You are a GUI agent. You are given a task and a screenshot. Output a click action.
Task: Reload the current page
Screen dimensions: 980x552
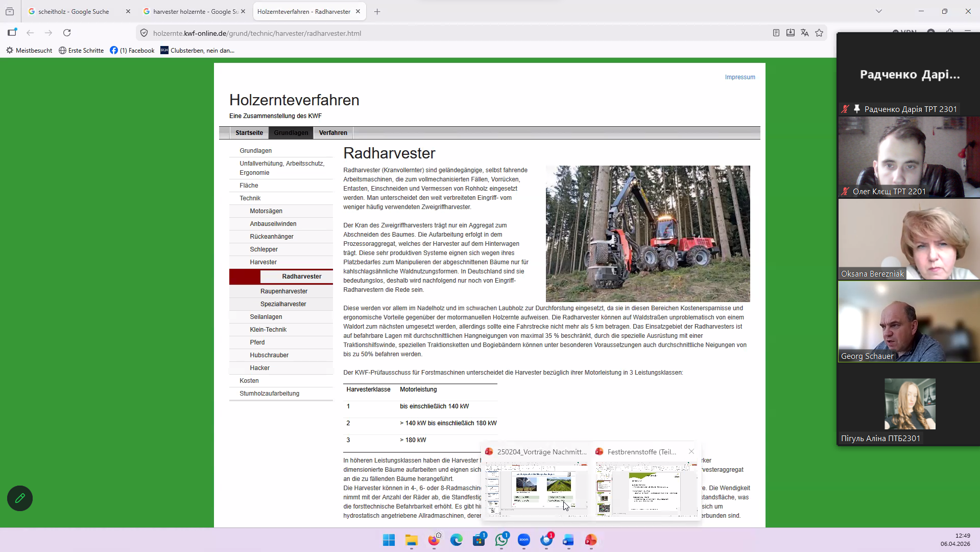point(67,33)
